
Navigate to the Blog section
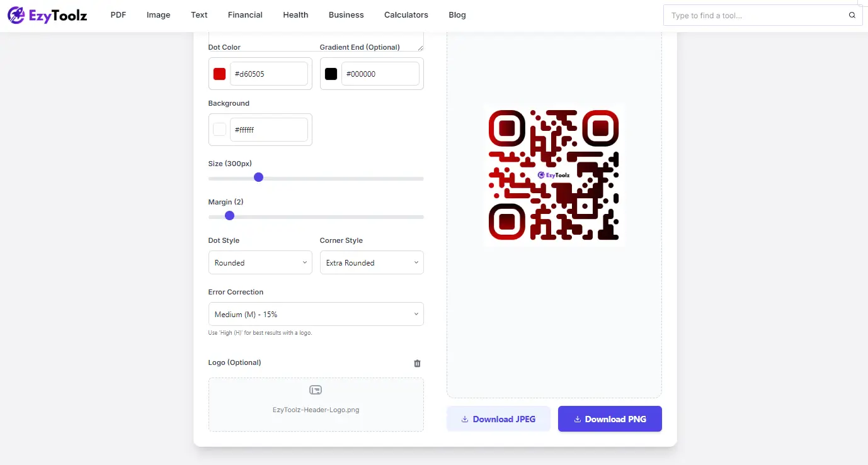point(457,14)
